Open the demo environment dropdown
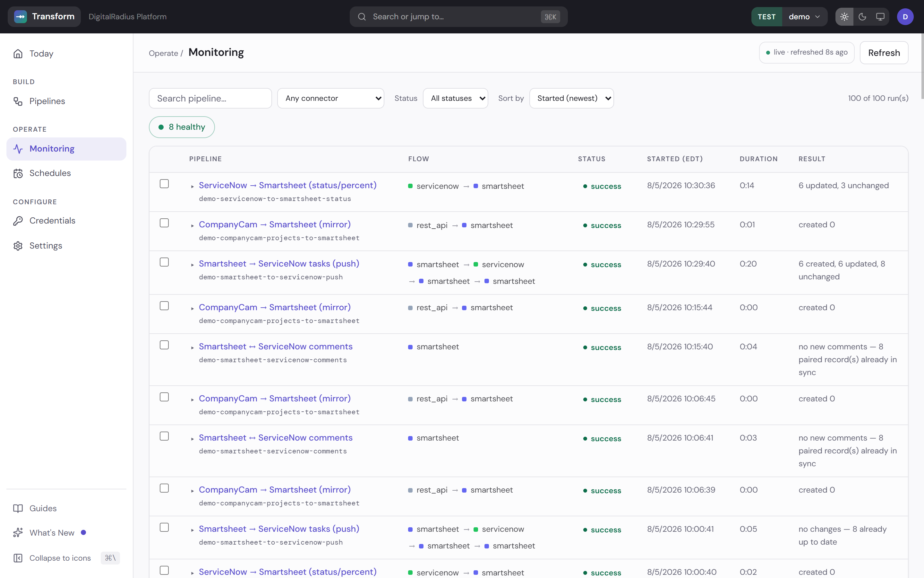The height and width of the screenshot is (578, 924). (805, 16)
